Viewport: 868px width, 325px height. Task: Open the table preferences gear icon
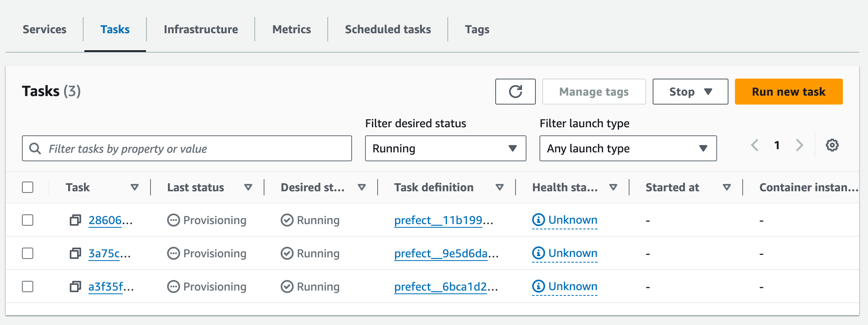coord(832,145)
